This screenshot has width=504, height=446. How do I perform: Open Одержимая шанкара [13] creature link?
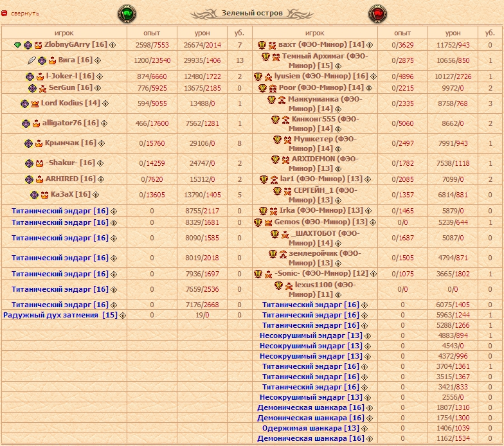[310, 428]
